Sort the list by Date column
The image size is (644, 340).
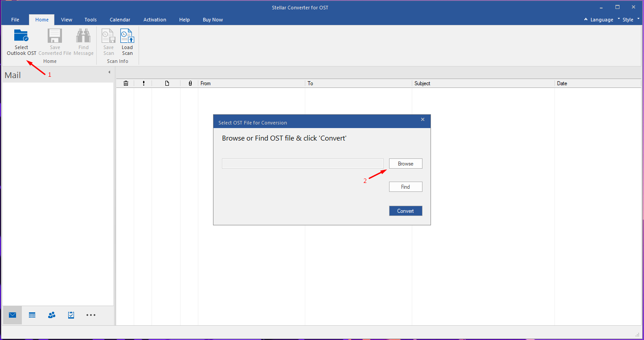[598, 83]
